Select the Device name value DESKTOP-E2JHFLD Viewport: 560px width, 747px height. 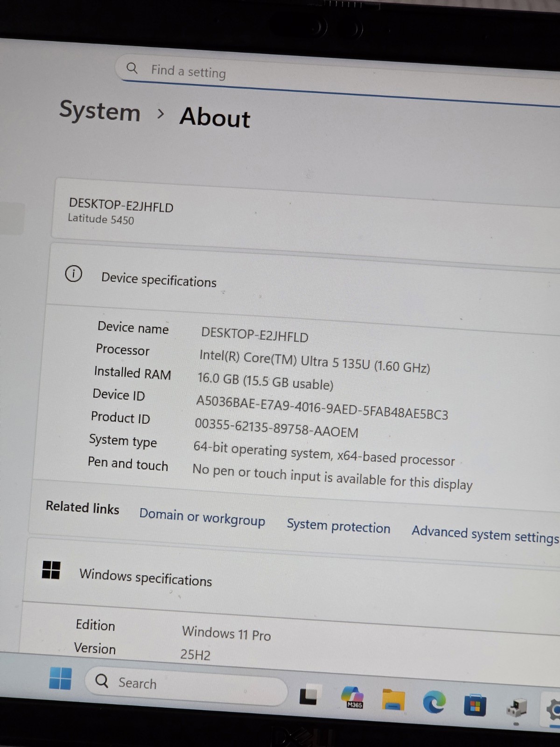pos(255,335)
